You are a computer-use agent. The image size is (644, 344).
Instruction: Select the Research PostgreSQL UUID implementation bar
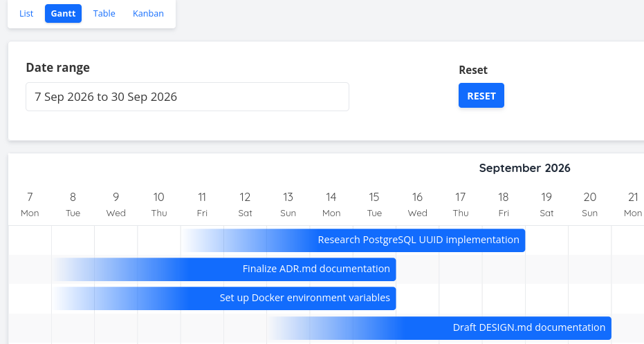tap(353, 240)
